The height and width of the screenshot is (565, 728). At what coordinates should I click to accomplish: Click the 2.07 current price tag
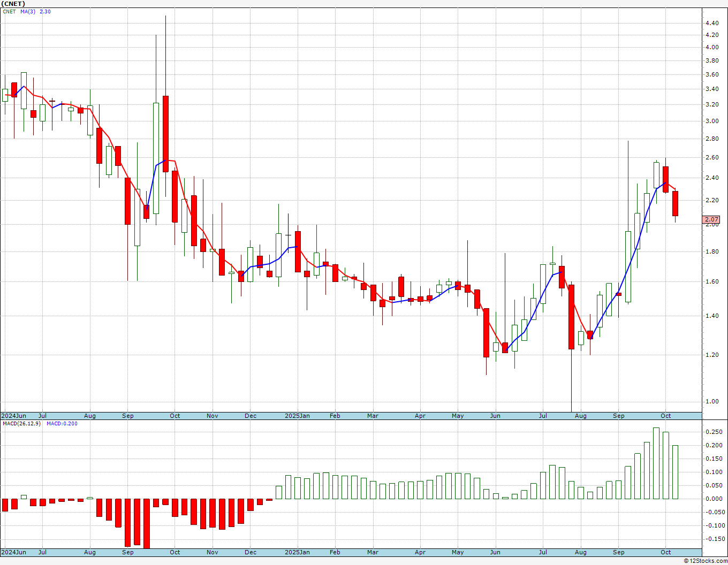tap(711, 219)
